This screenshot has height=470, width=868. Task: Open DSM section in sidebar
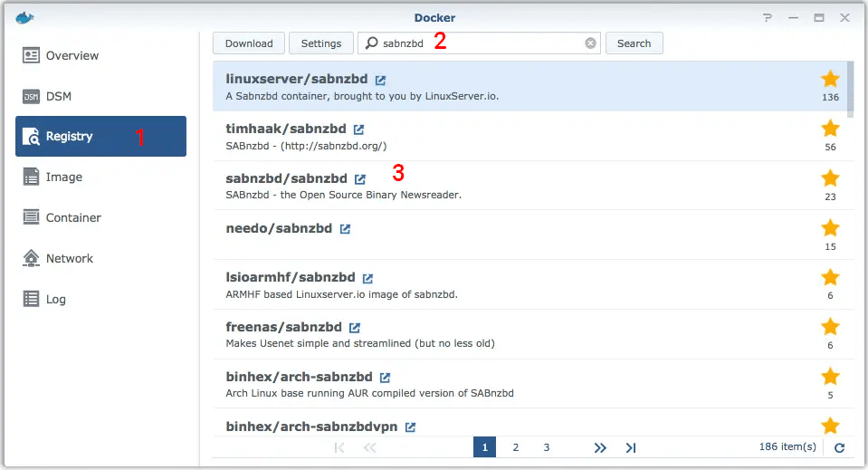(x=100, y=96)
